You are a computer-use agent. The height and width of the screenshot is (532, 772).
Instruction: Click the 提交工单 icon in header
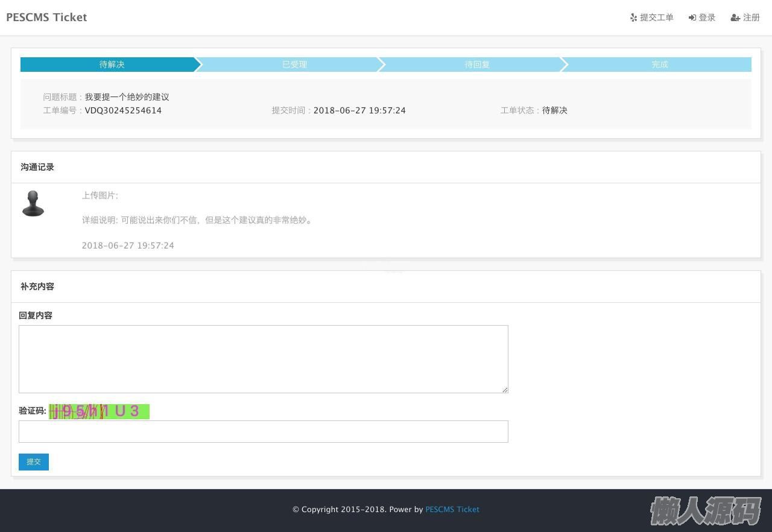pos(633,17)
